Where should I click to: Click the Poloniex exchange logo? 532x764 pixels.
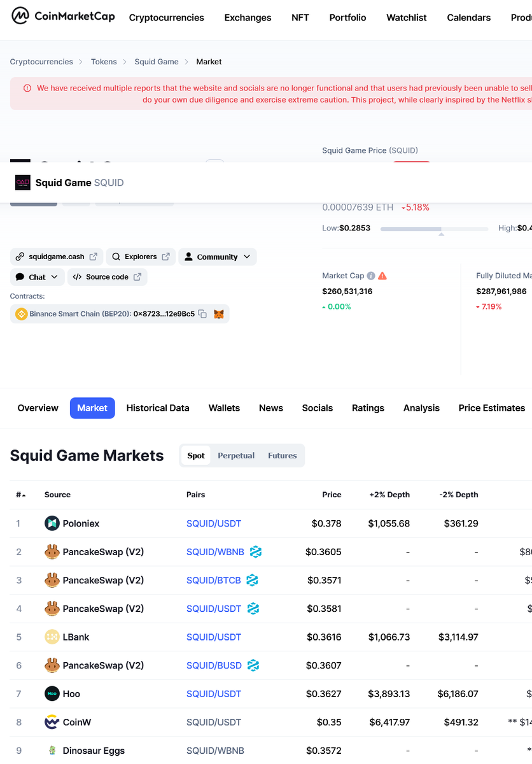[52, 523]
